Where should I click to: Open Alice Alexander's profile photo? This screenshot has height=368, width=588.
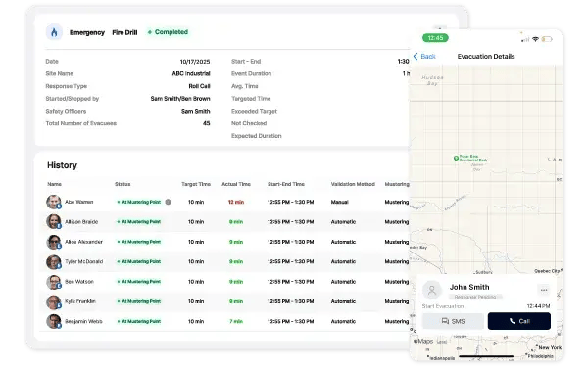[54, 242]
